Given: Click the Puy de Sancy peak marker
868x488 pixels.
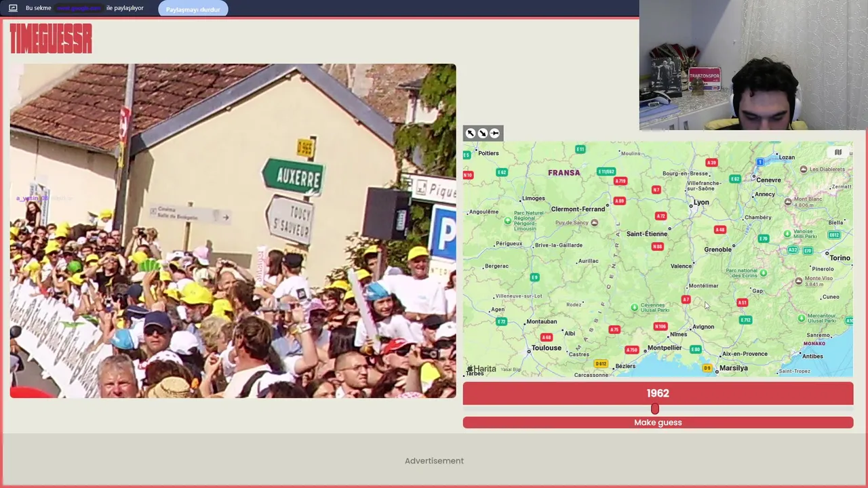Looking at the screenshot, I should tap(594, 222).
